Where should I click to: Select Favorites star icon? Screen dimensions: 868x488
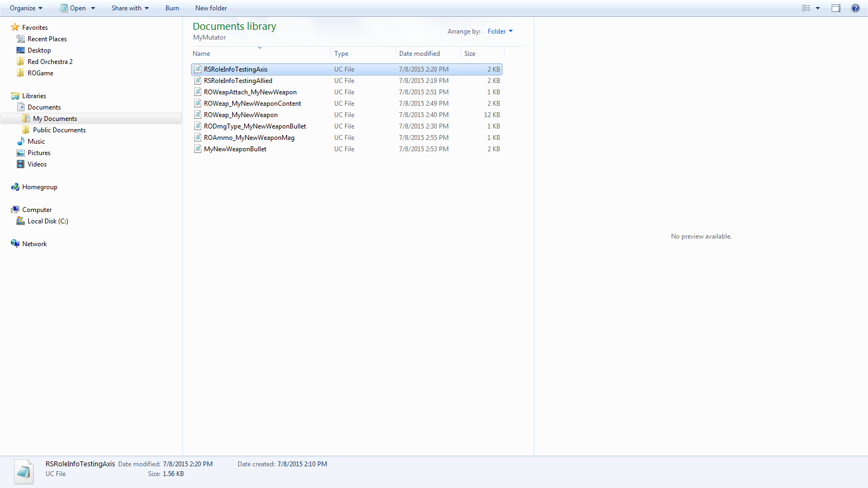tap(15, 27)
